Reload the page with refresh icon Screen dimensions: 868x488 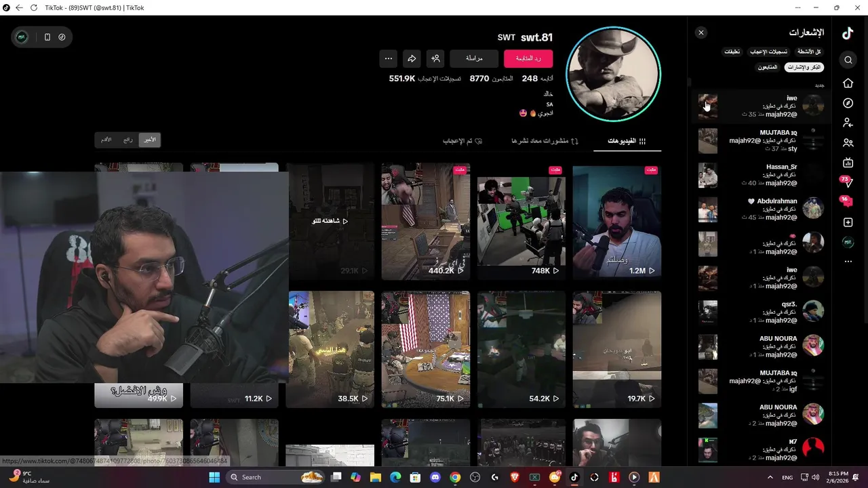tap(34, 7)
